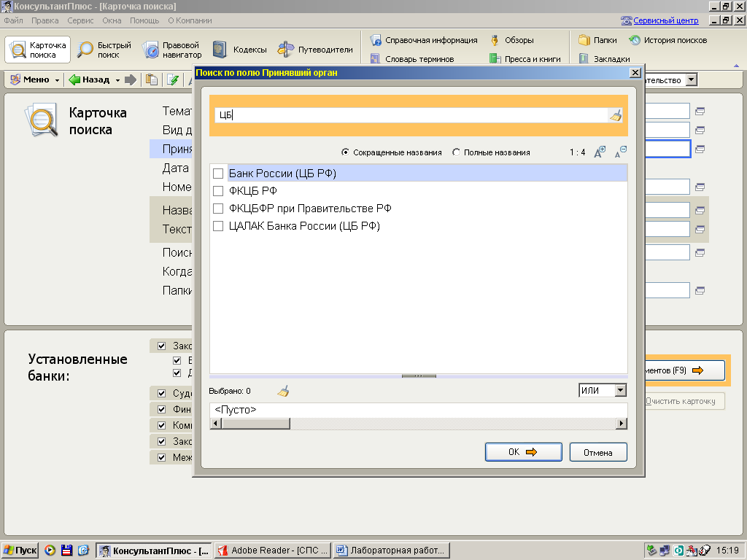
Task: Check ЦАЛАК Банка России checkbox
Action: coord(218,226)
